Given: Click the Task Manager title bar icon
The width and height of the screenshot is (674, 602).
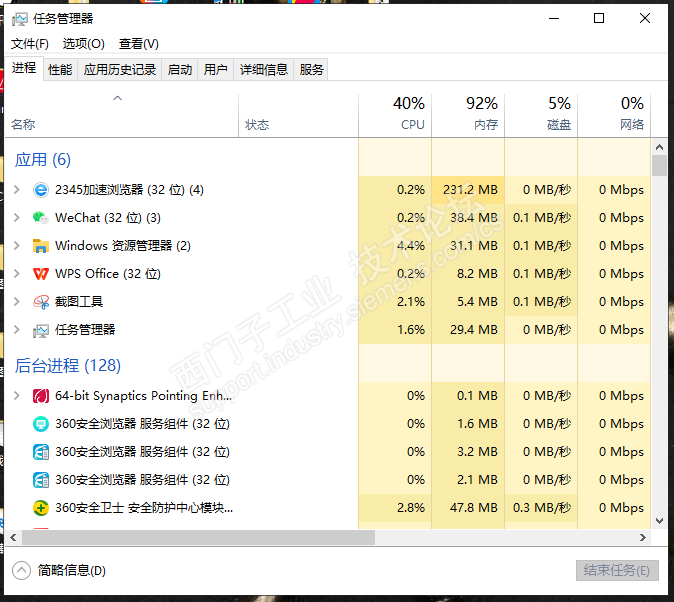Looking at the screenshot, I should [20, 19].
